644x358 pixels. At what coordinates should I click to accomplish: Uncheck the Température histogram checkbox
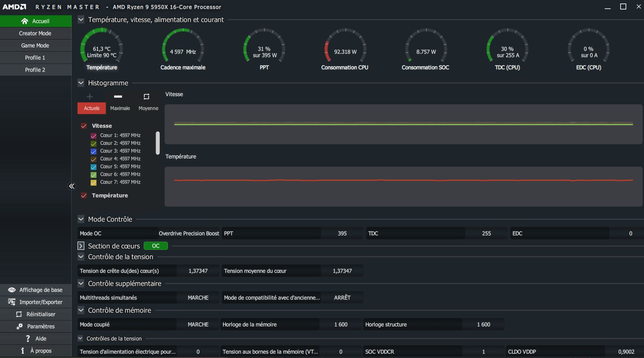(84, 195)
